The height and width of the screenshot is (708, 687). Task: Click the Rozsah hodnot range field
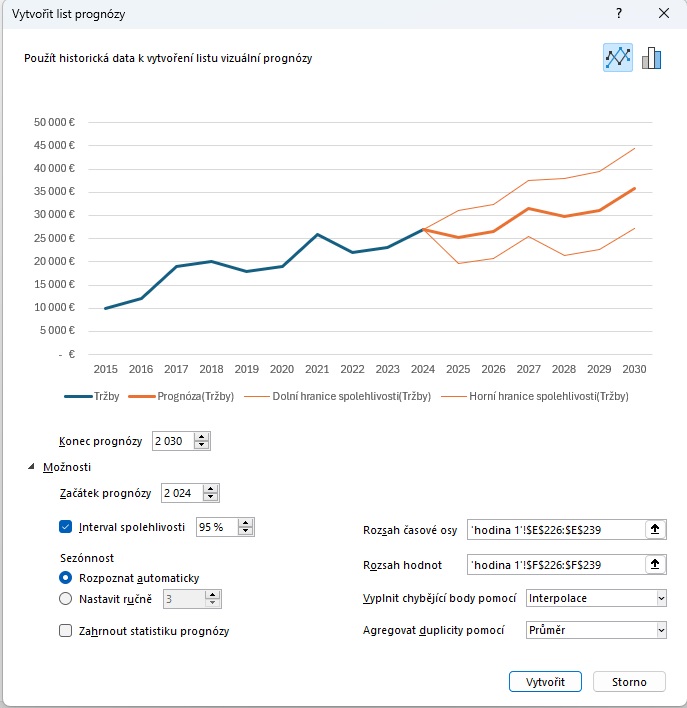click(555, 565)
